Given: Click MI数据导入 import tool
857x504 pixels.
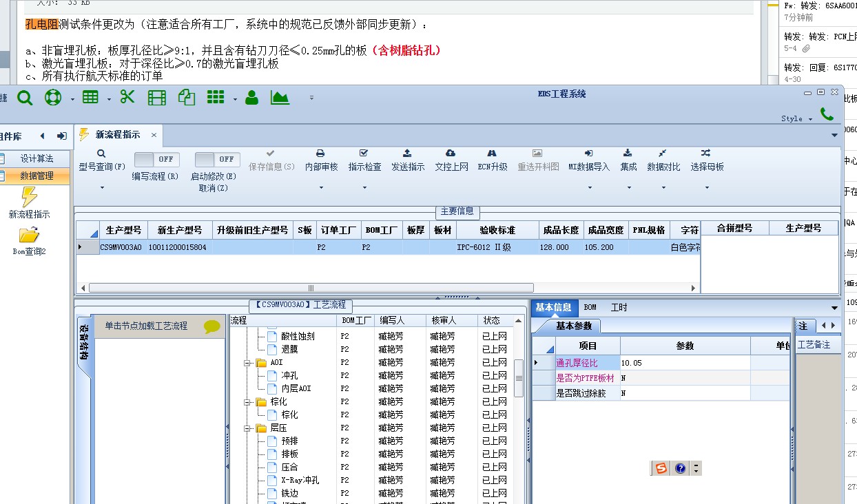Looking at the screenshot, I should [x=589, y=160].
